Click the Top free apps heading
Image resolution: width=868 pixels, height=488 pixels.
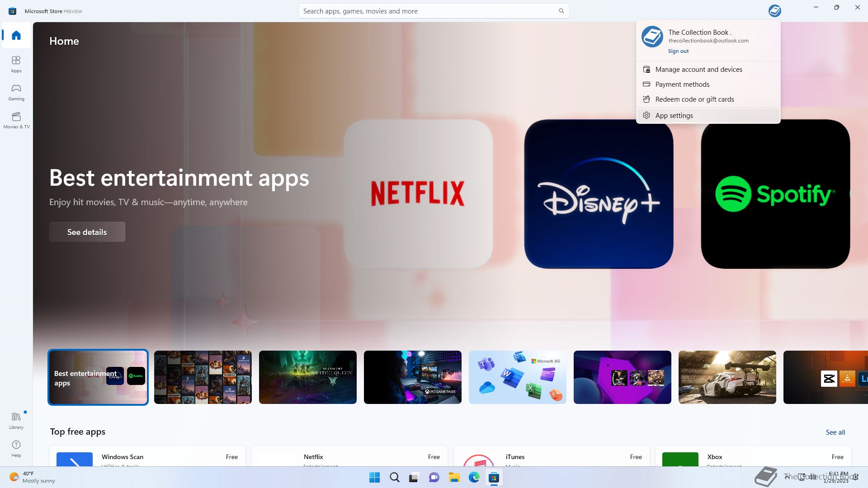tap(78, 432)
